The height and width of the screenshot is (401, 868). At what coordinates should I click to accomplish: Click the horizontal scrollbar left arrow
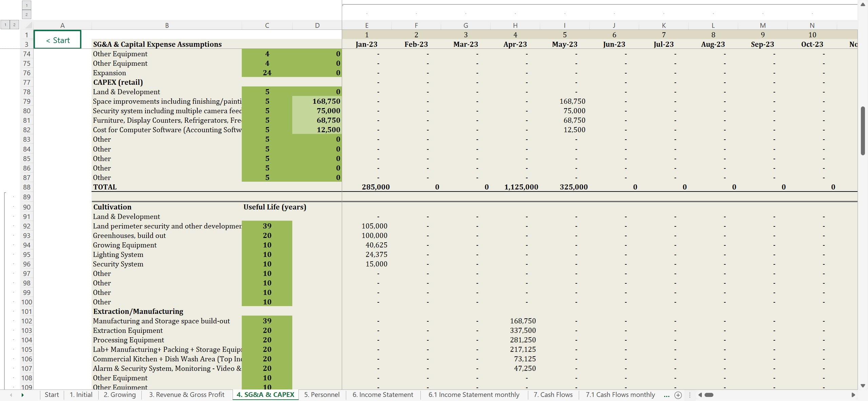point(700,395)
